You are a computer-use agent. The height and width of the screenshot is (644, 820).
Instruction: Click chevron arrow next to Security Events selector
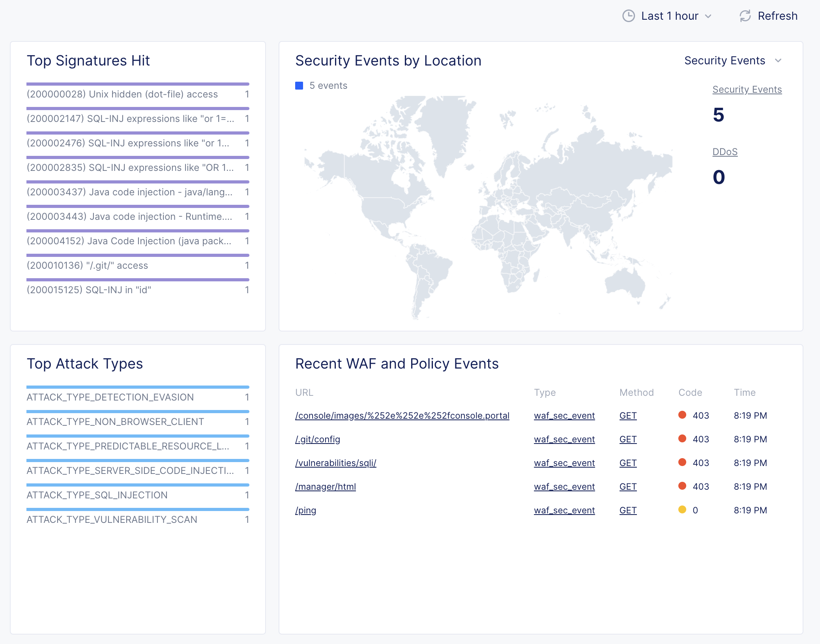tap(778, 61)
